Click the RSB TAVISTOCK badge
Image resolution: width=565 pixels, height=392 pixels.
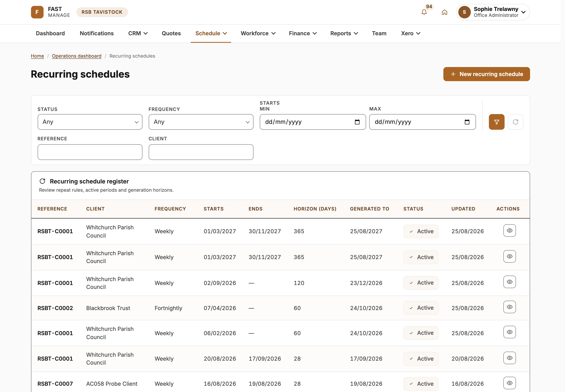tap(102, 12)
